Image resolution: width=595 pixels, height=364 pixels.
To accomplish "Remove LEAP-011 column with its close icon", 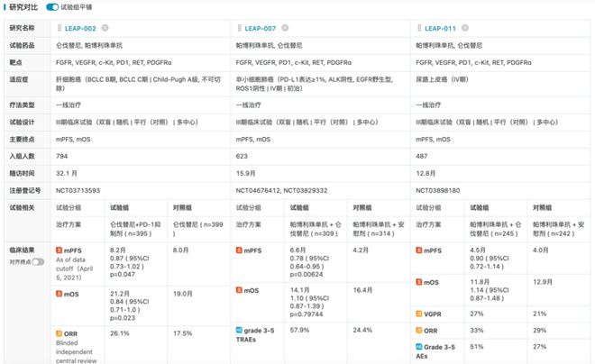I will [x=465, y=28].
